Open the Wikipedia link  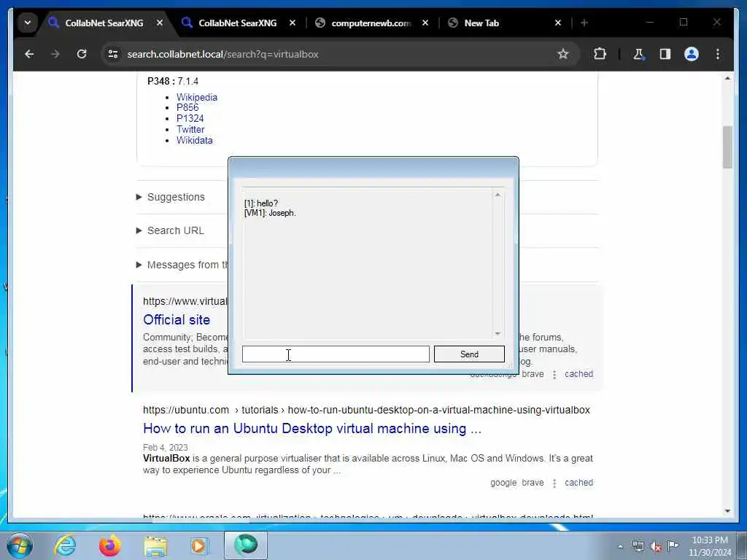pos(197,97)
